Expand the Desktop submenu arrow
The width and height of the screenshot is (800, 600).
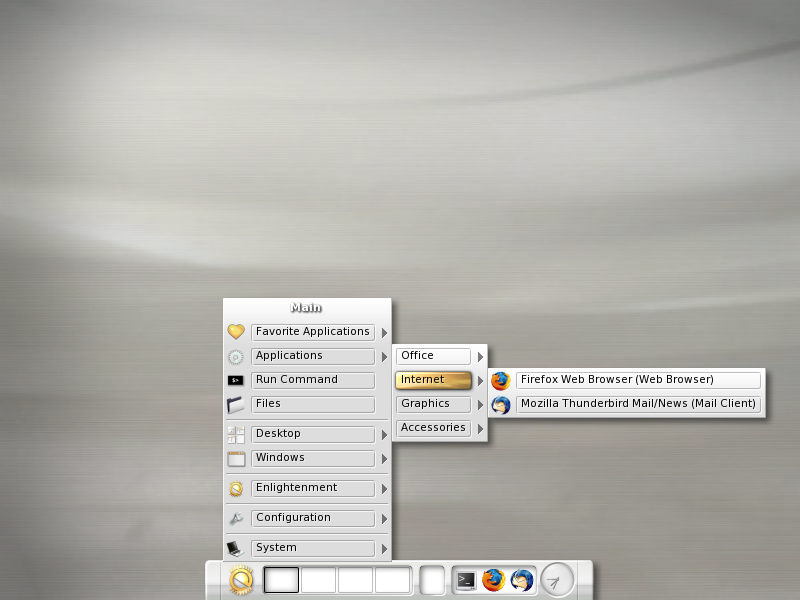[384, 435]
